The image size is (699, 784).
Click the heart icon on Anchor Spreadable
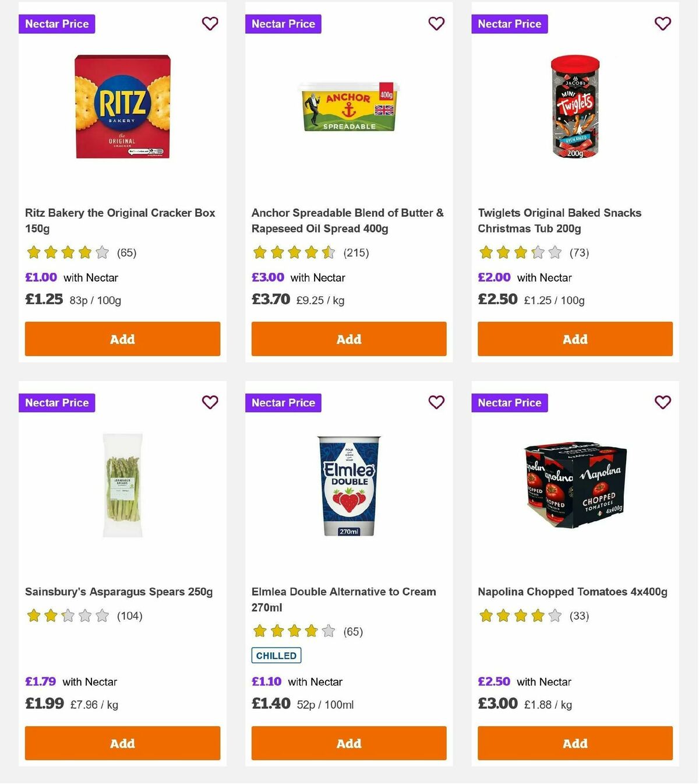[436, 23]
